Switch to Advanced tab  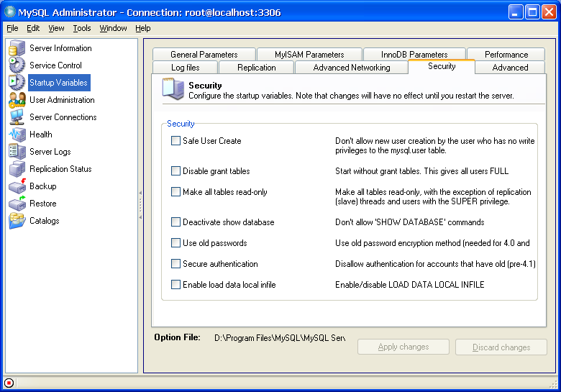510,67
